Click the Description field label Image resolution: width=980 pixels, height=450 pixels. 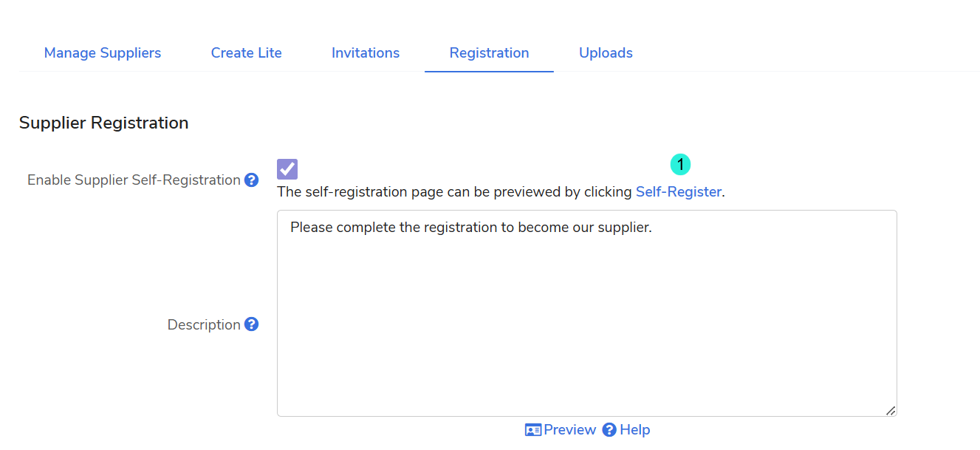[204, 325]
